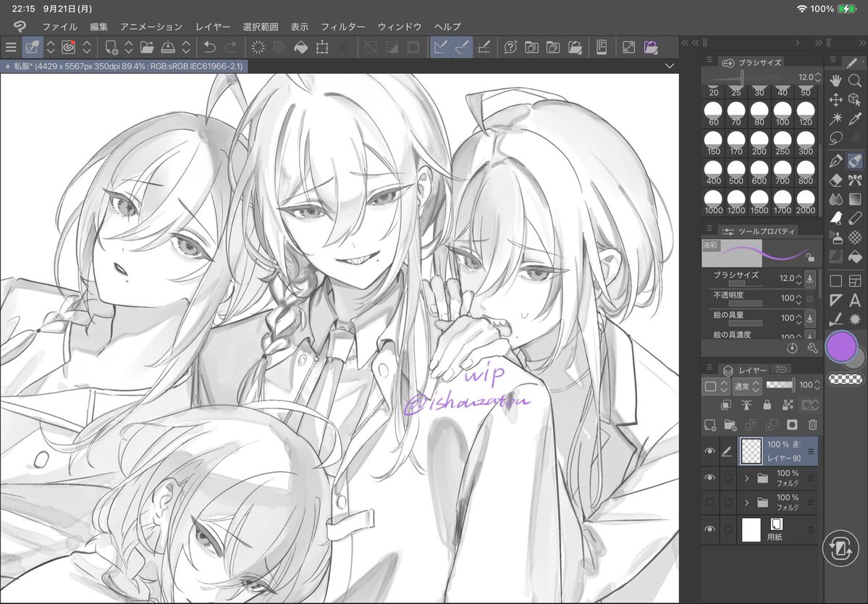
Task: Open the 編集 menu
Action: tap(99, 27)
